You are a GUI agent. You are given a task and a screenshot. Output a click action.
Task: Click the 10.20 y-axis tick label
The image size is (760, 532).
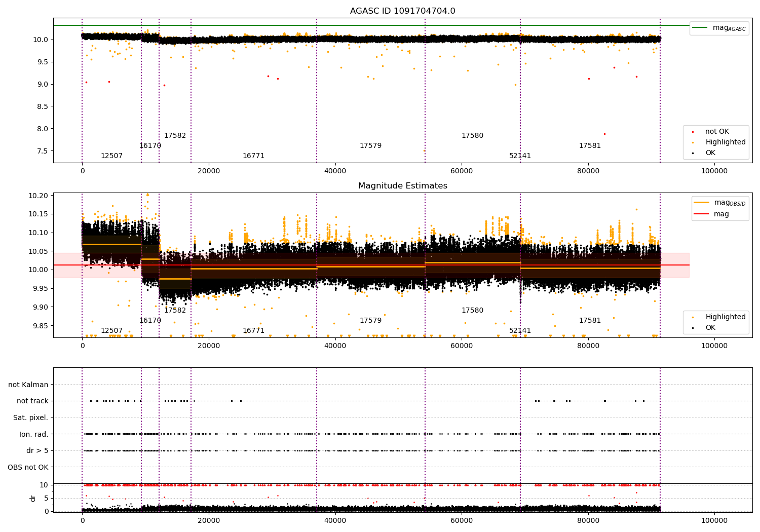[38, 196]
